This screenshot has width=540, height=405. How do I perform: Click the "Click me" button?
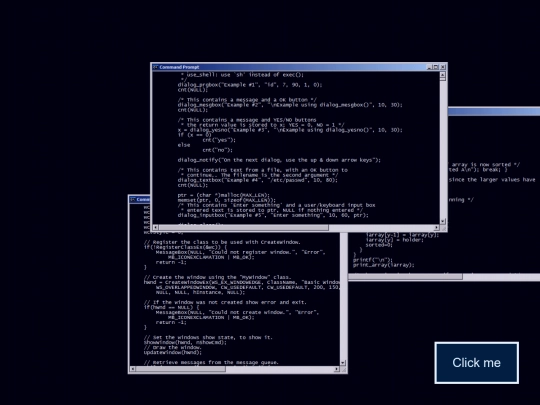click(477, 363)
